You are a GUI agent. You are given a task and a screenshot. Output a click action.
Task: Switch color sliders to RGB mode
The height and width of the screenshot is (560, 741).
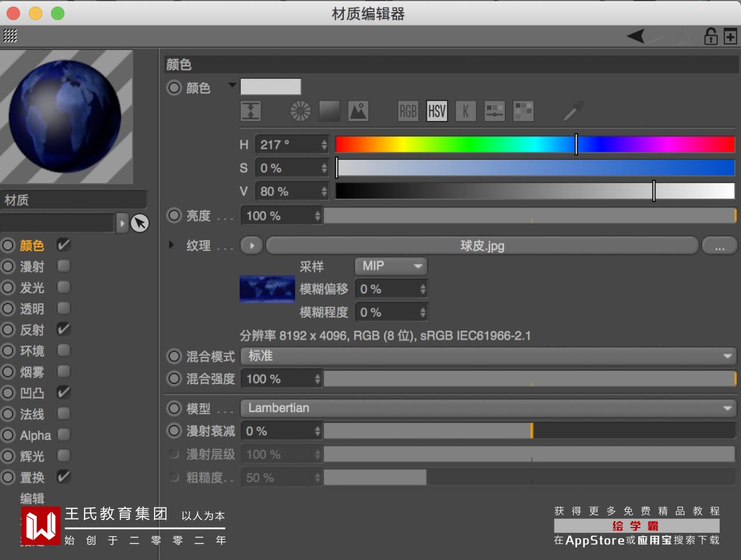[408, 111]
